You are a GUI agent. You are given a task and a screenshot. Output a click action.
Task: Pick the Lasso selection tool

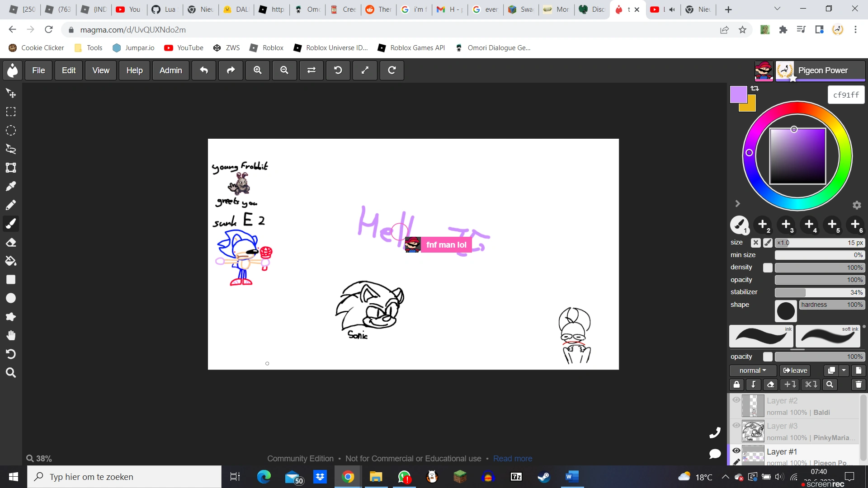pyautogui.click(x=11, y=149)
